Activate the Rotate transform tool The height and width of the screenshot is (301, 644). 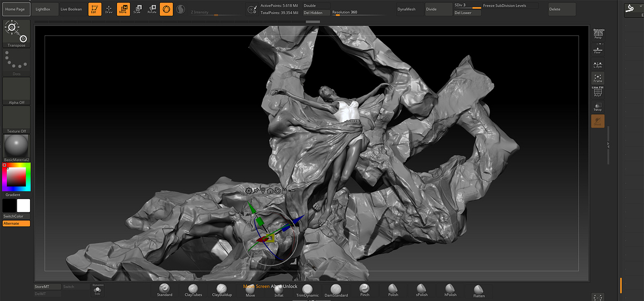(152, 9)
